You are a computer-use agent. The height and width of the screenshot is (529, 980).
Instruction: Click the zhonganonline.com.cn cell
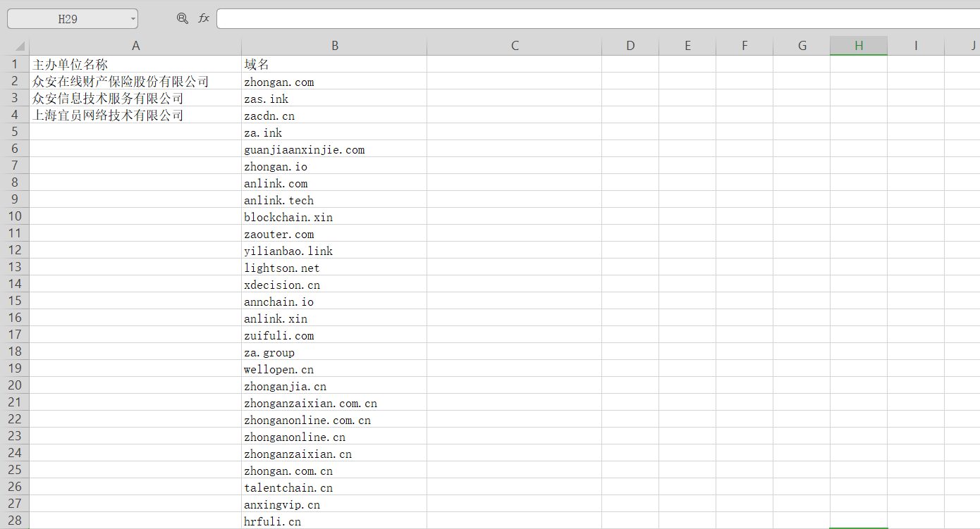(334, 419)
